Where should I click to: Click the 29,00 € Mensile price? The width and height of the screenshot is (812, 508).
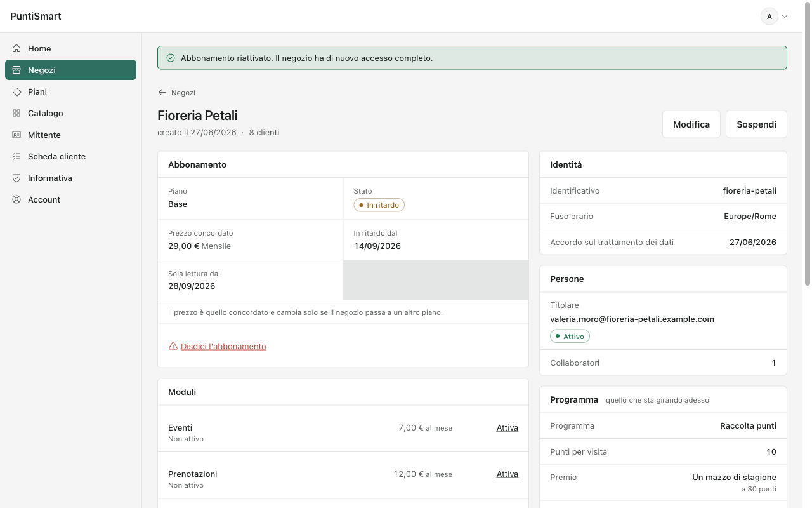pyautogui.click(x=200, y=246)
